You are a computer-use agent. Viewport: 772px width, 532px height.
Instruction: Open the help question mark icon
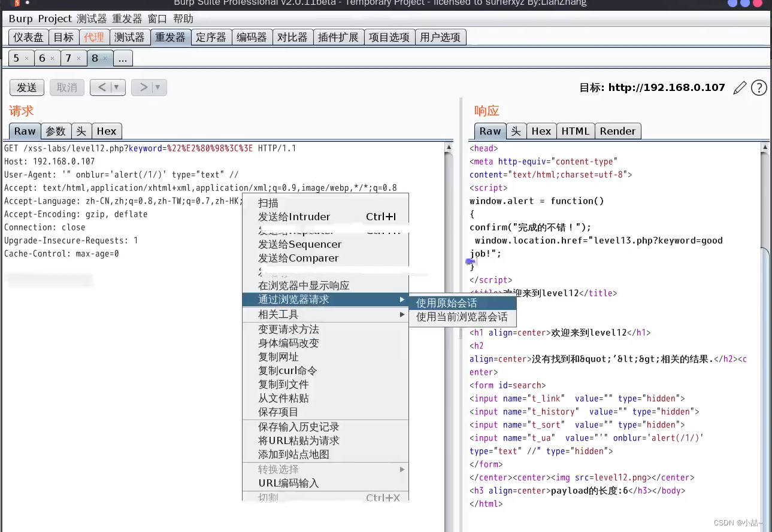(x=759, y=88)
